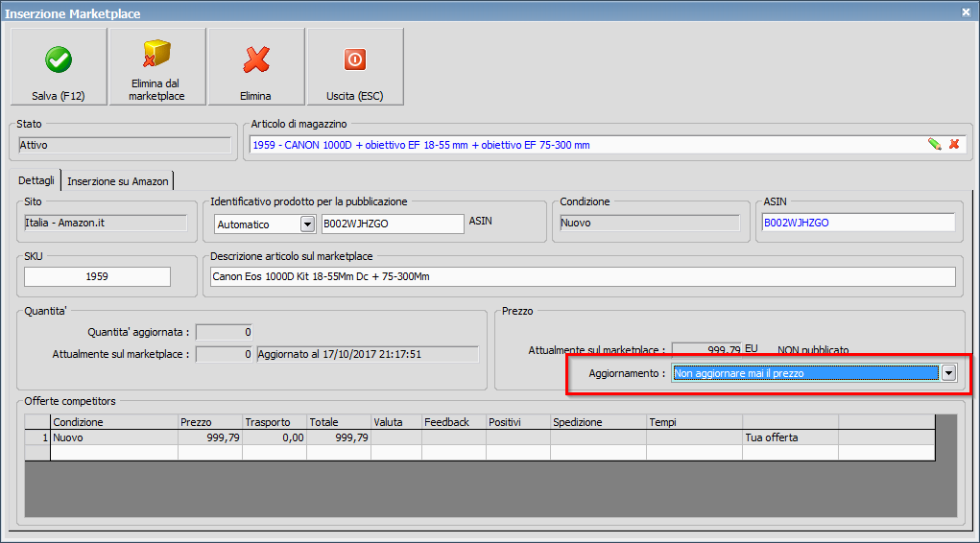980x543 pixels.
Task: Click the NON pubblicato status text
Action: coord(813,350)
